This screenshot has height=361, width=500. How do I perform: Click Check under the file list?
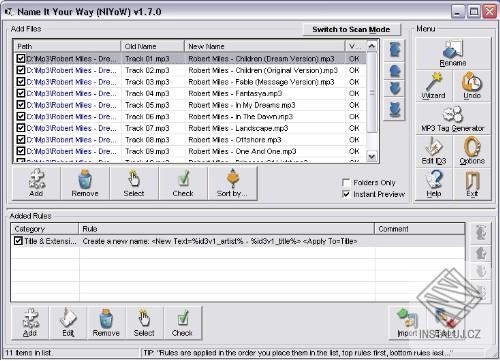tap(183, 183)
